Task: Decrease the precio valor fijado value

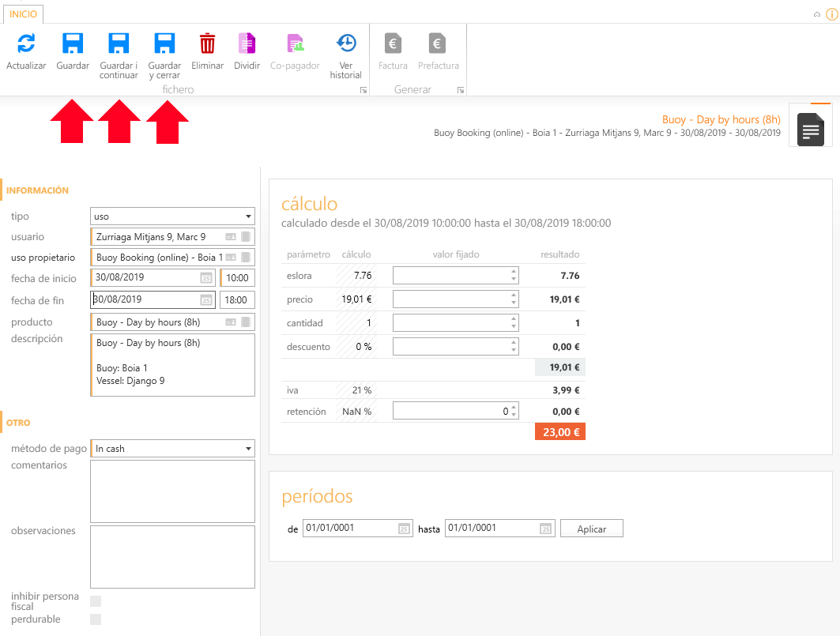Action: pyautogui.click(x=514, y=303)
